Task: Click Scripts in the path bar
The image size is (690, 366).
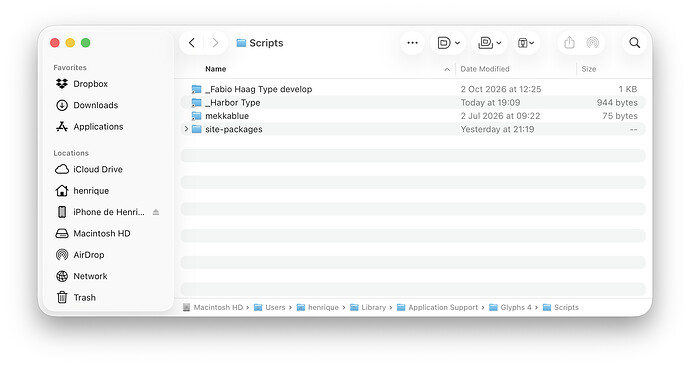Action: pyautogui.click(x=561, y=307)
